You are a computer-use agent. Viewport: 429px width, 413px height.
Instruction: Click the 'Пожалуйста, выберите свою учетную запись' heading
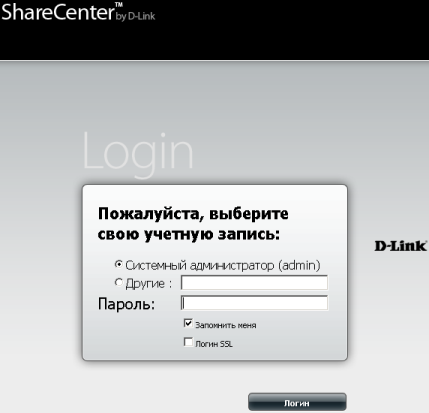pos(193,224)
